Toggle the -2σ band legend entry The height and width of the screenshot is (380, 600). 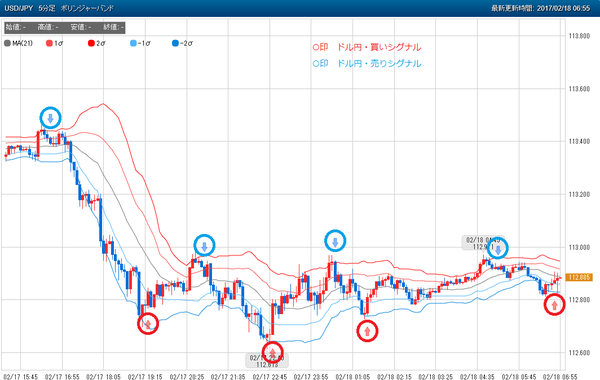pyautogui.click(x=182, y=43)
